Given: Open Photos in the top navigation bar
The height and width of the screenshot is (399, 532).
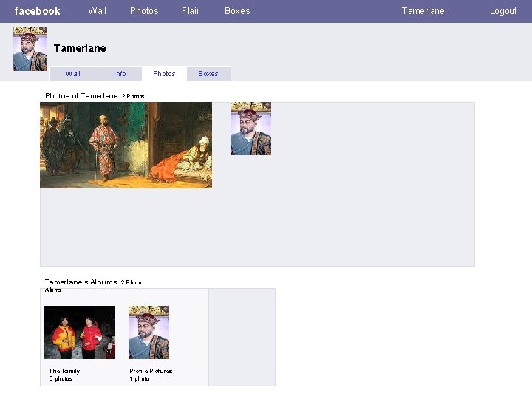Looking at the screenshot, I should [x=144, y=11].
